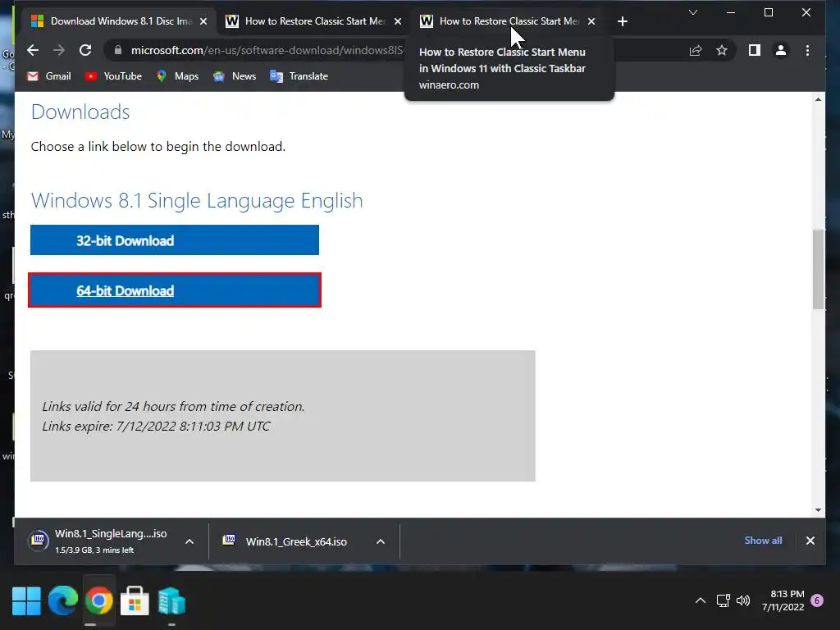Screen dimensions: 840x630
Task: Click the Downloads heading text
Action: pyautogui.click(x=80, y=112)
